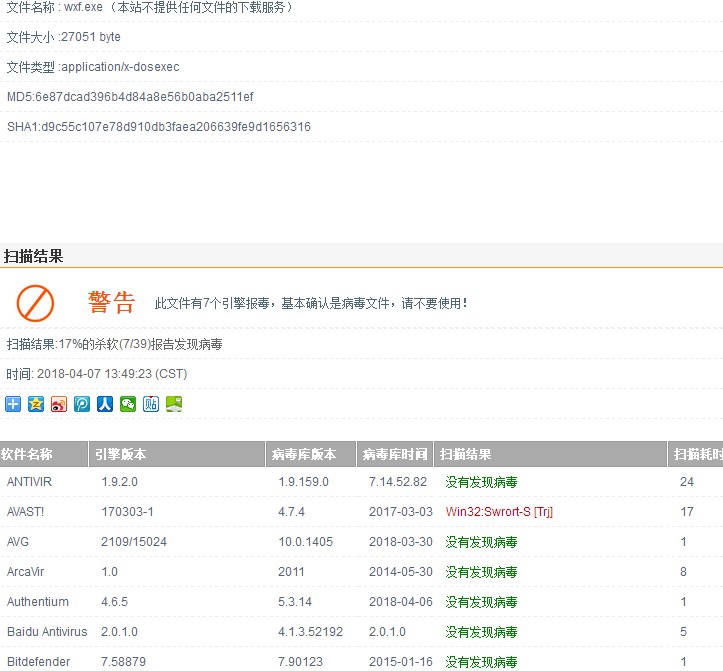This screenshot has width=723, height=671.
Task: Click ArcaVir database version 2011
Action: (291, 572)
